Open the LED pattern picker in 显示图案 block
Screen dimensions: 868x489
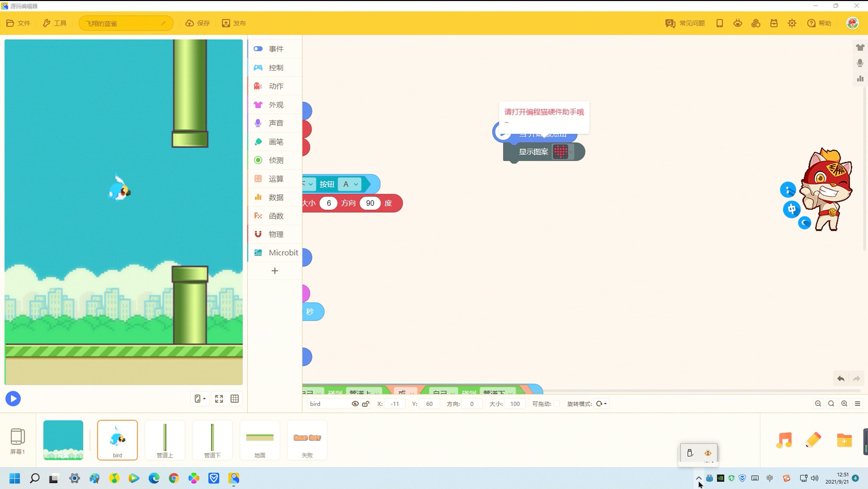click(x=563, y=151)
